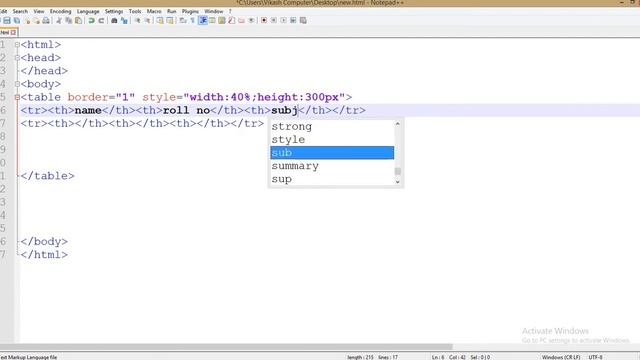Viewport: 640px width, 360px height.
Task: Click the Copy toolbar icon
Action: tap(69, 20)
